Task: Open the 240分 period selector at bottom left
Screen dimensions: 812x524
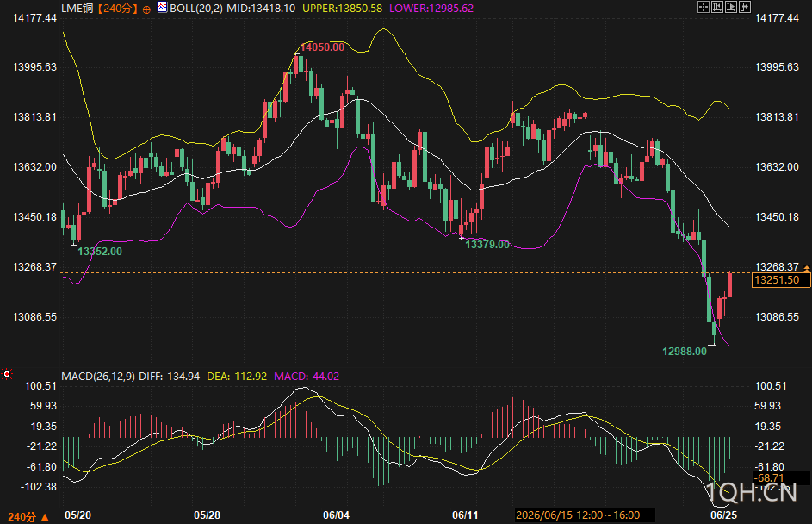Action: point(28,517)
